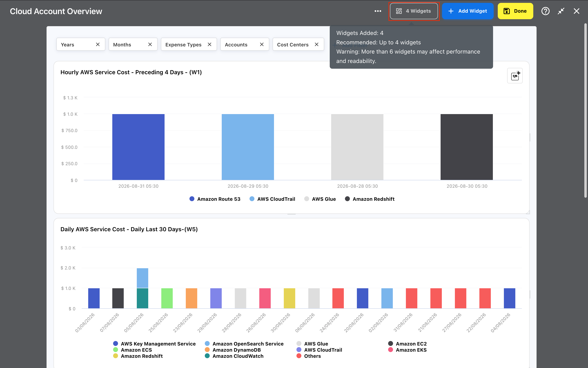Click the dark bar on 07/08/2026
588x368 pixels.
[118, 298]
